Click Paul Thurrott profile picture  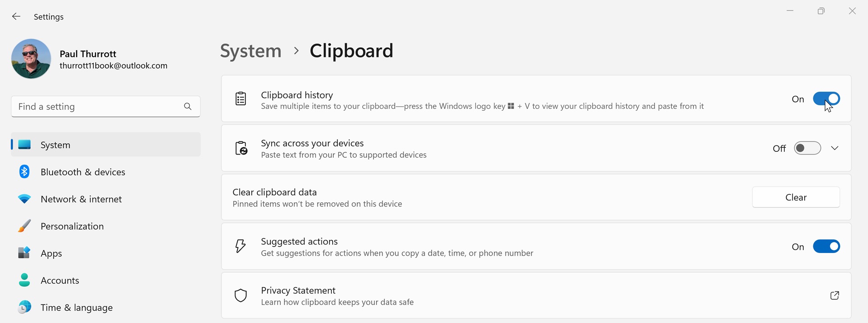[31, 59]
